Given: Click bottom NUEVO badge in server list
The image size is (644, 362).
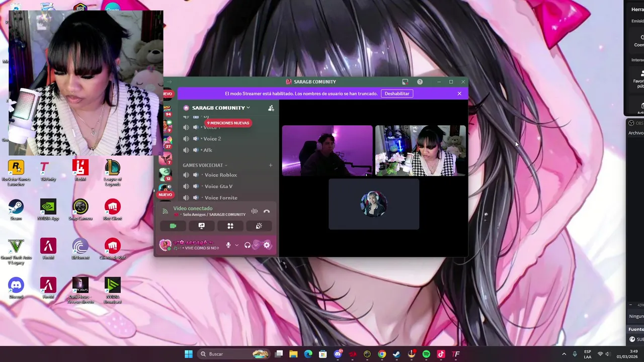Looking at the screenshot, I should (x=166, y=195).
